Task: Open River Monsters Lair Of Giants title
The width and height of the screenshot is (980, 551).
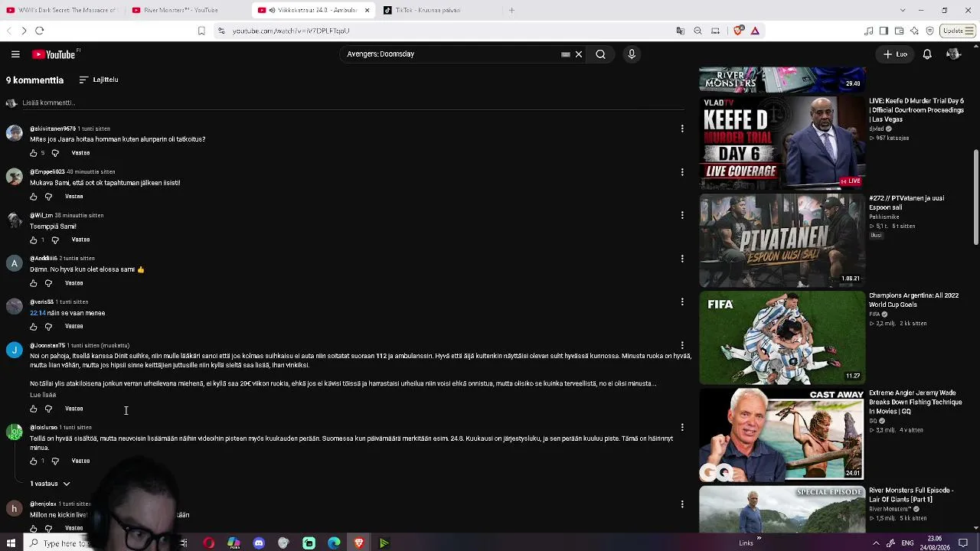Action: [x=911, y=495]
